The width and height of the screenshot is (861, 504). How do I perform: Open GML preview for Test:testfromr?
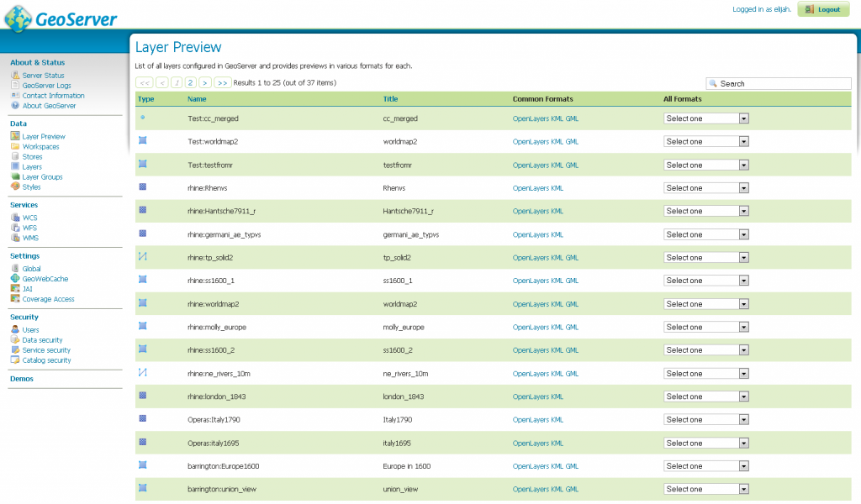pos(572,165)
